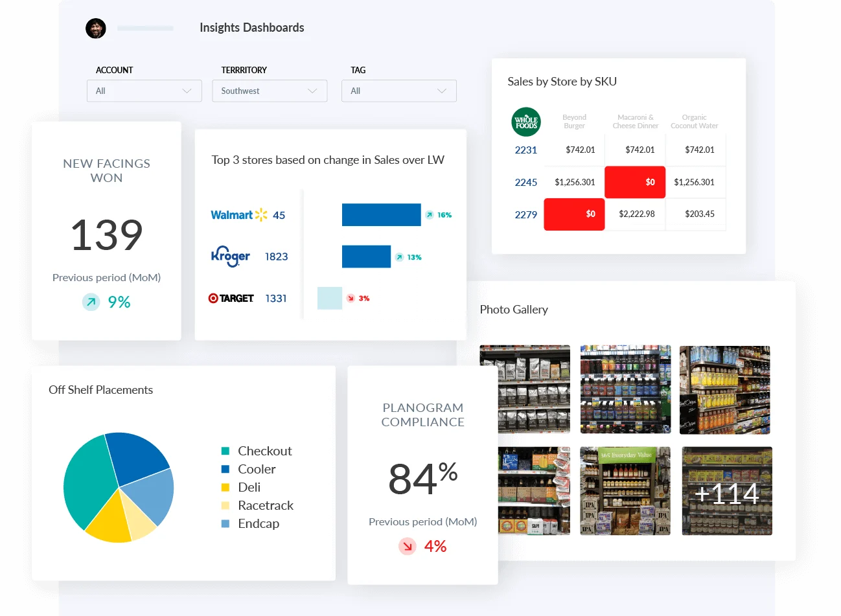Image resolution: width=841 pixels, height=616 pixels.
Task: Select Target store number 1331
Action: tap(276, 299)
